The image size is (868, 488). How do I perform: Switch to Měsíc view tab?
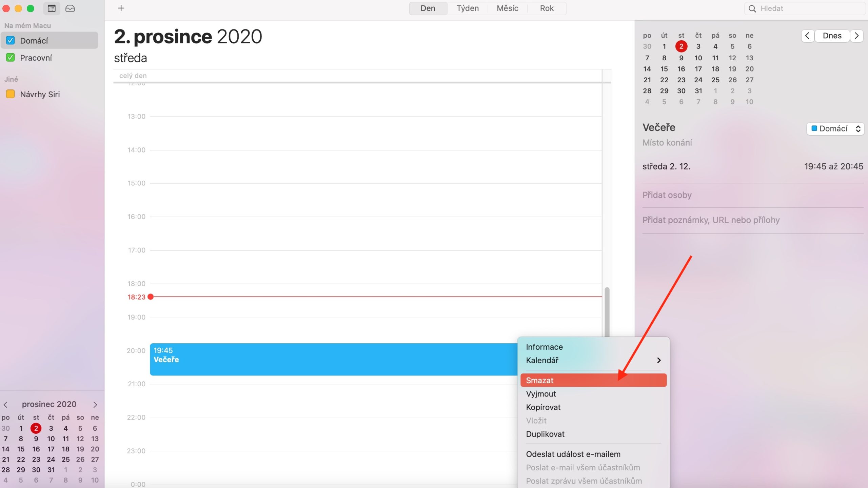[x=507, y=8]
